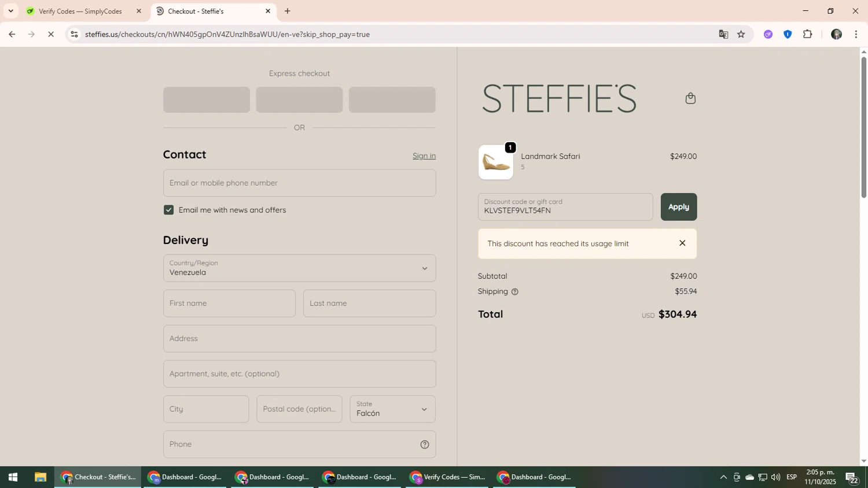Viewport: 868px width, 488px height.
Task: Select the Checkout - Steffie's tab
Action: click(x=214, y=11)
